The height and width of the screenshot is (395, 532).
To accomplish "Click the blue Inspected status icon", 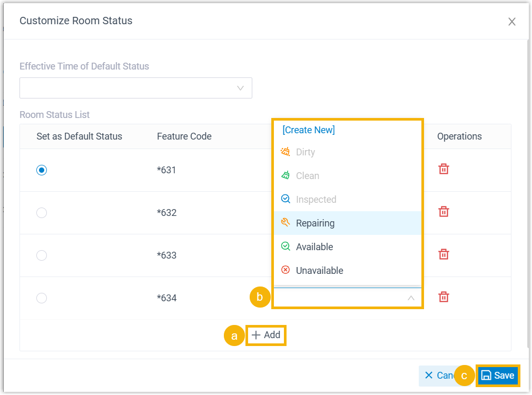I will point(285,199).
